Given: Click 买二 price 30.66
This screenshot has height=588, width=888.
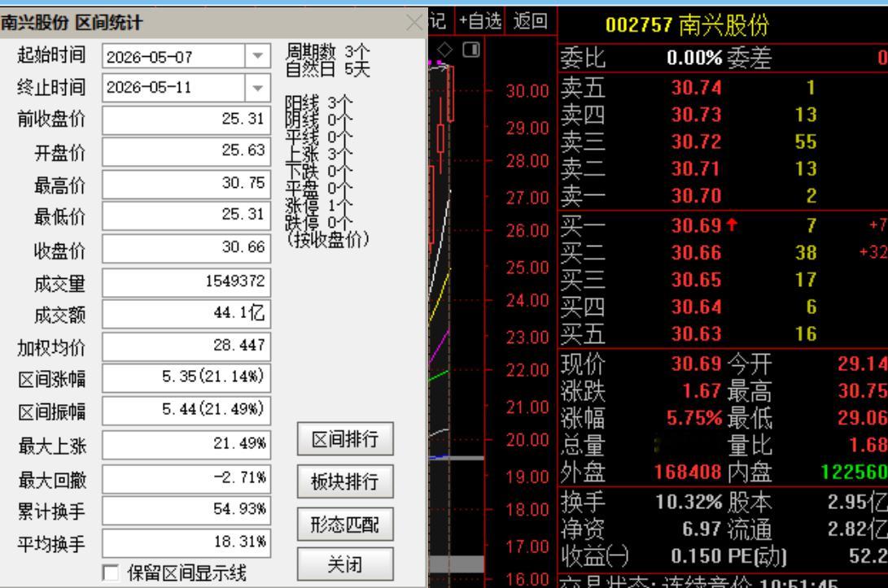Looking at the screenshot, I should (697, 252).
